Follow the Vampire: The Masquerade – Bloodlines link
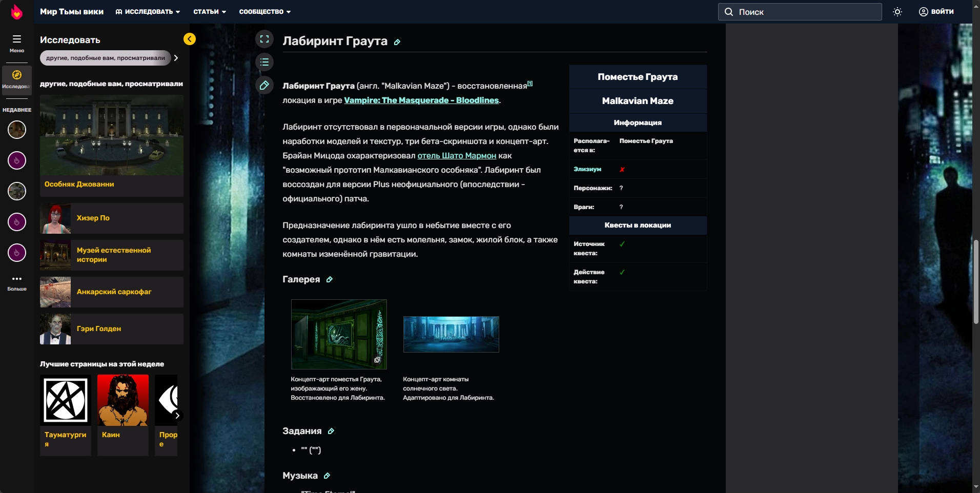The height and width of the screenshot is (493, 980). [421, 100]
